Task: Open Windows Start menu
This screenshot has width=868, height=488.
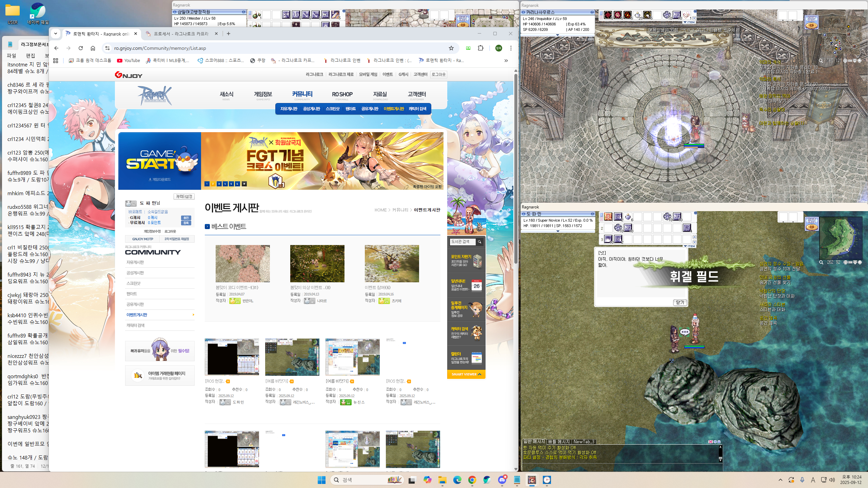Action: pyautogui.click(x=321, y=480)
